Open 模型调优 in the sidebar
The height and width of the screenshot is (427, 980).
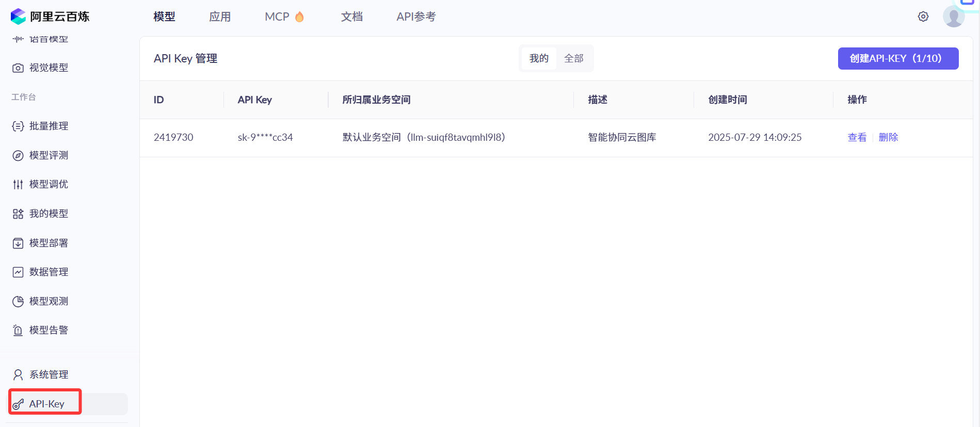pos(49,185)
